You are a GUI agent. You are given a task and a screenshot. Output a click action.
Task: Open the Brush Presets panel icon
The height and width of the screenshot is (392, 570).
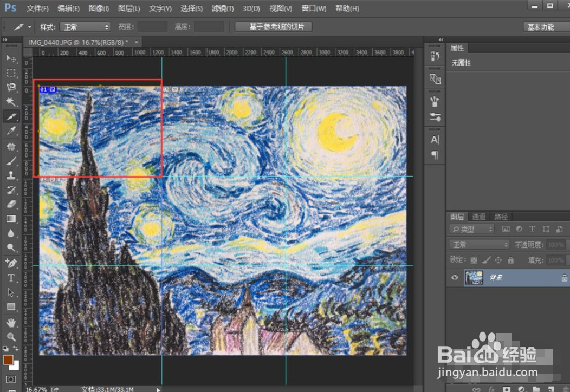click(435, 101)
